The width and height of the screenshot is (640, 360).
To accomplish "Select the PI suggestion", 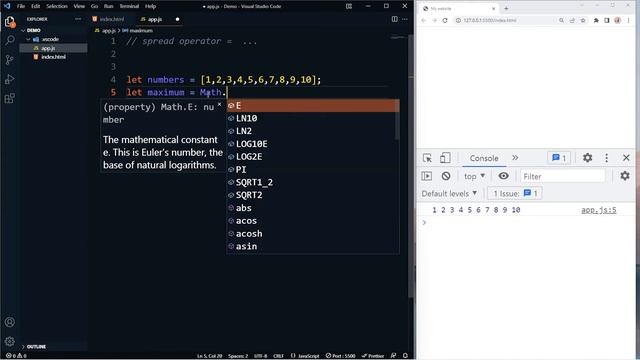I will click(313, 169).
